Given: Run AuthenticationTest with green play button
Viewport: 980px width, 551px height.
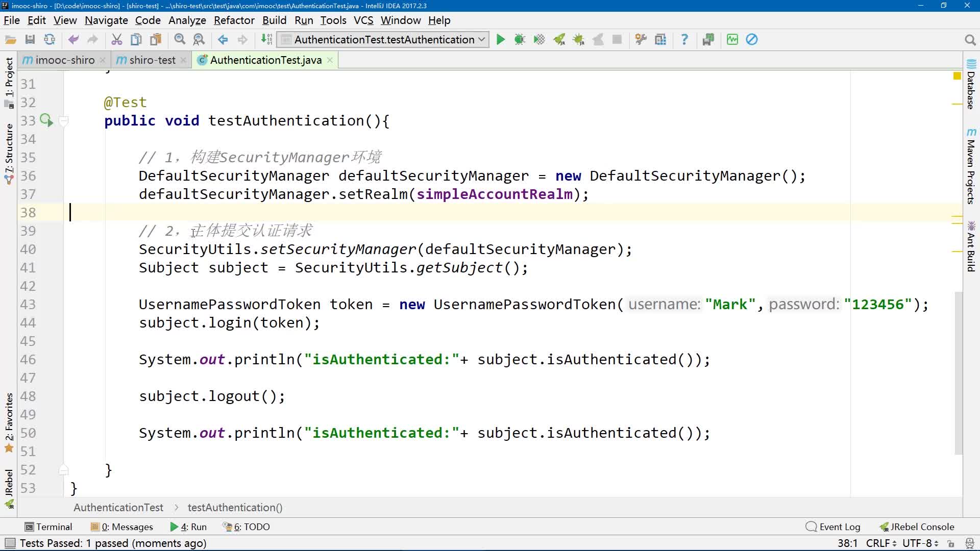Looking at the screenshot, I should [x=500, y=40].
